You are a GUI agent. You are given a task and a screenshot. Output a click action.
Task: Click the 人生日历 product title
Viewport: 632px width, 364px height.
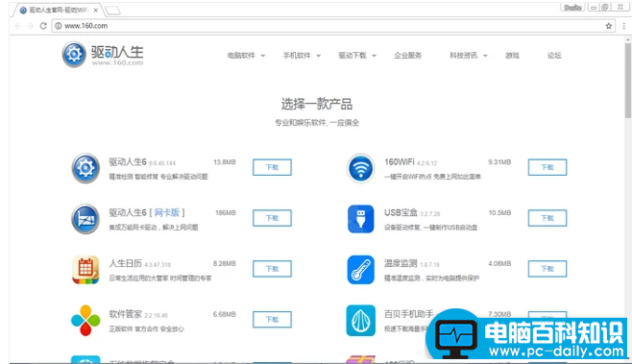tap(126, 263)
